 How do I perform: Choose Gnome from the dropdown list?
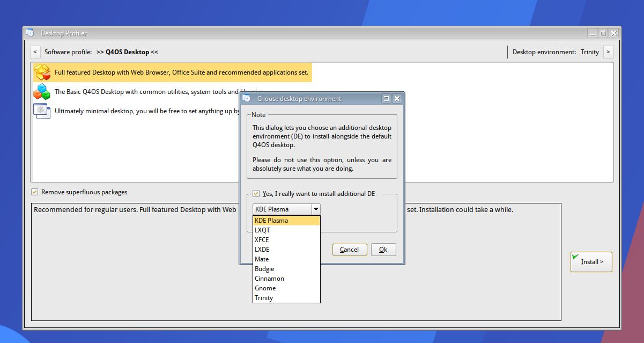click(x=286, y=288)
